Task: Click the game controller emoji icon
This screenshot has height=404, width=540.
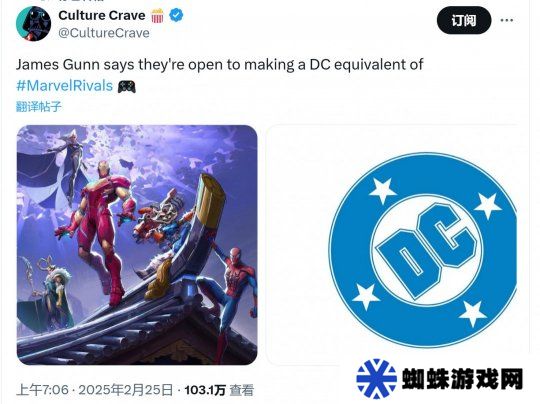Action: coord(126,86)
